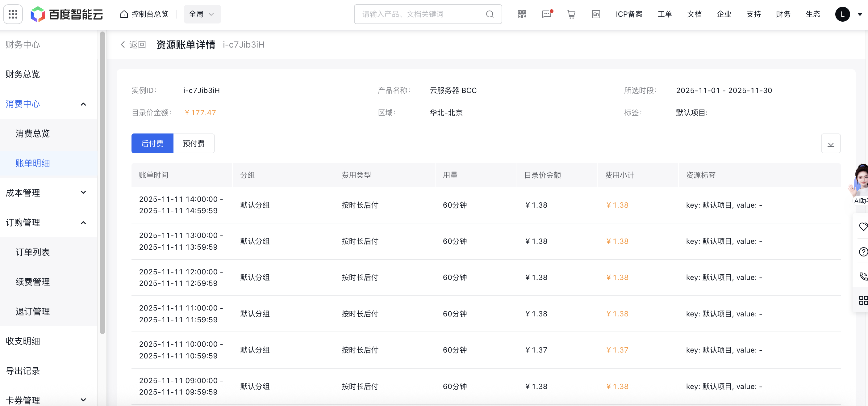Open the shopping cart icon

571,14
